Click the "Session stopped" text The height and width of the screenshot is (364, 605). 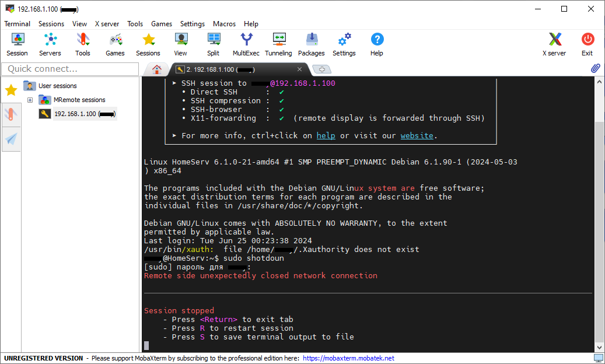(x=179, y=311)
